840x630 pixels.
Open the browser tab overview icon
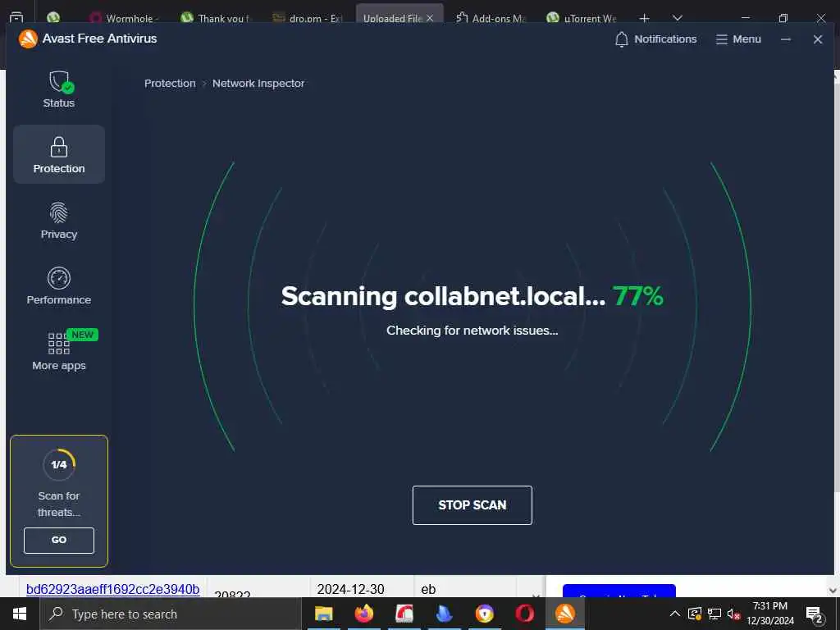point(16,18)
